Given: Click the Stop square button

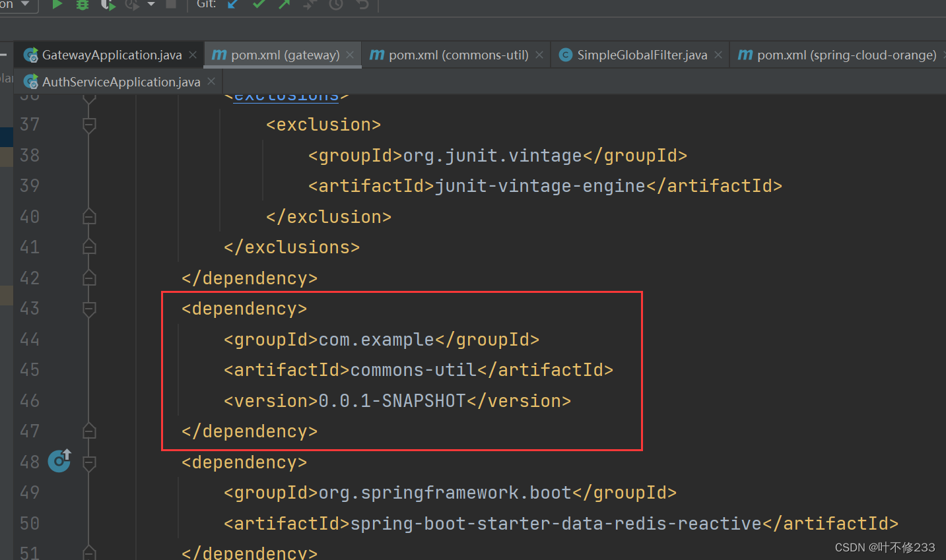Looking at the screenshot, I should point(170,4).
